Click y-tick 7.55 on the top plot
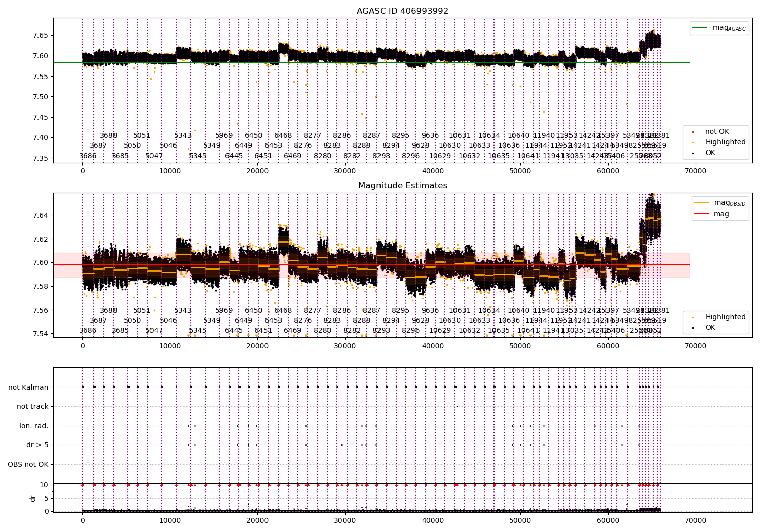 [x=40, y=77]
